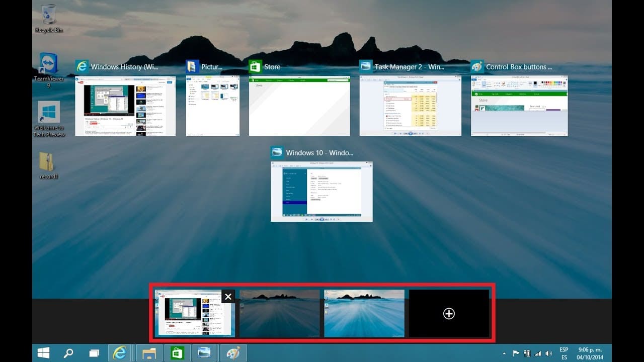
Task: Click the photo icon beside Windows 10 title
Action: pos(277,153)
